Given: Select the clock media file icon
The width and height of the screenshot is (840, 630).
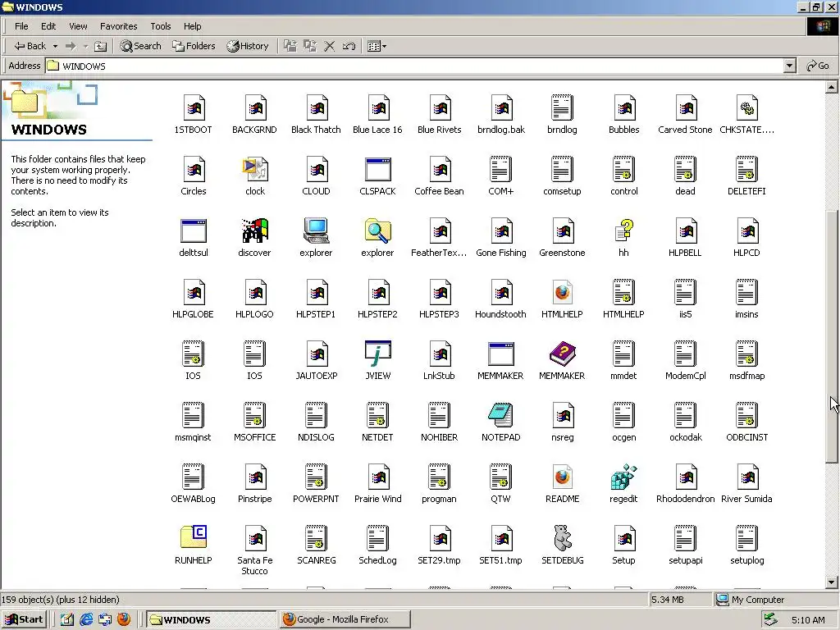Looking at the screenshot, I should point(254,169).
